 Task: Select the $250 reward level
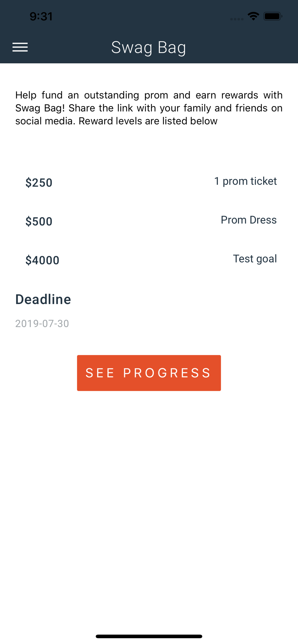pyautogui.click(x=39, y=183)
